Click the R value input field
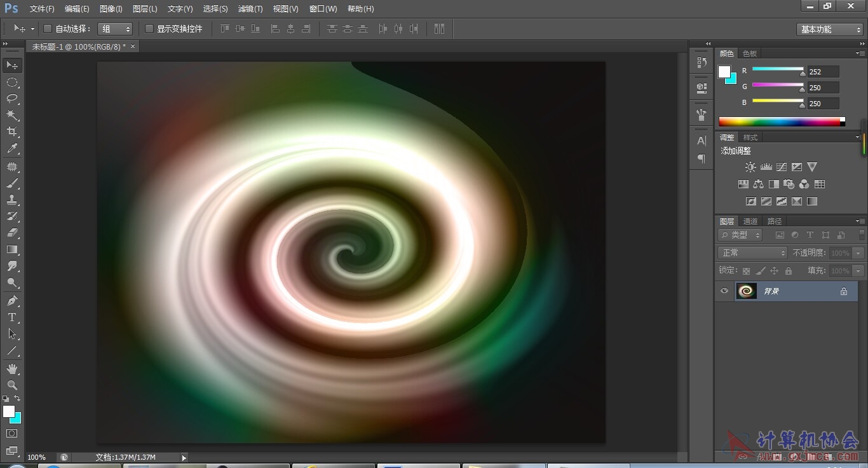 [824, 72]
